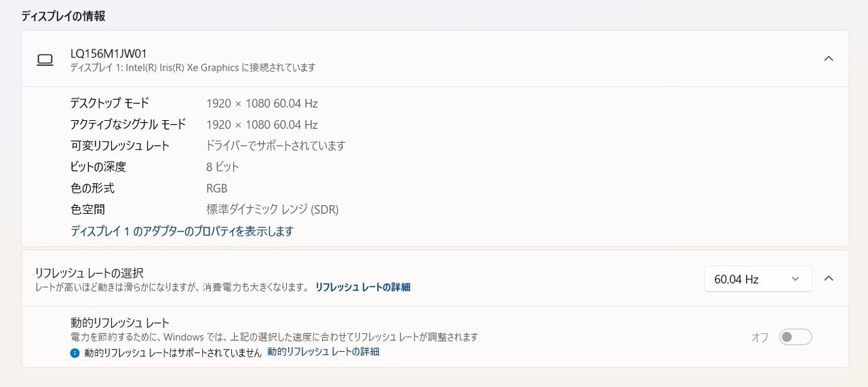
Task: Select the デスクトップ モード resolution value
Action: point(262,104)
